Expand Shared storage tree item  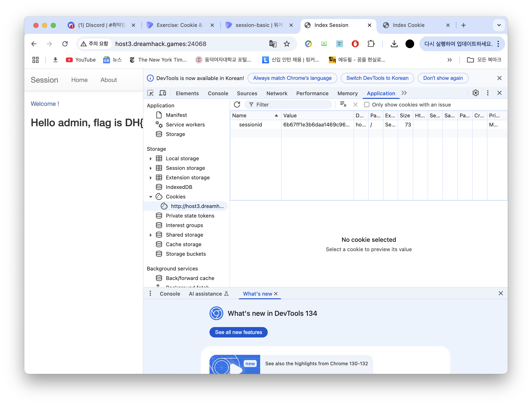coord(151,235)
